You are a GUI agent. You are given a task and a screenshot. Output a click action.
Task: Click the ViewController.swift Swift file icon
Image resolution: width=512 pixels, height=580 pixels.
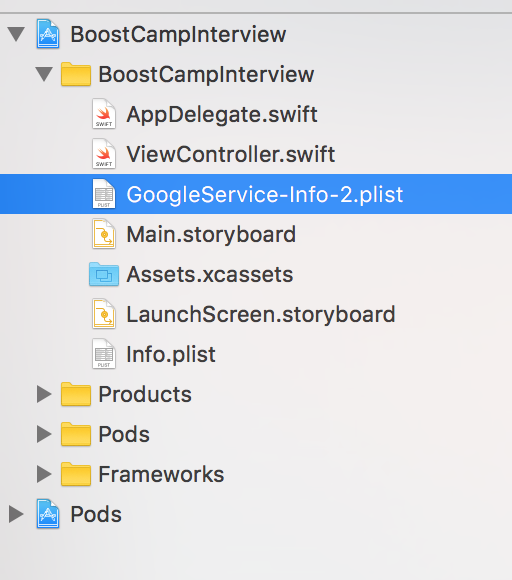104,154
